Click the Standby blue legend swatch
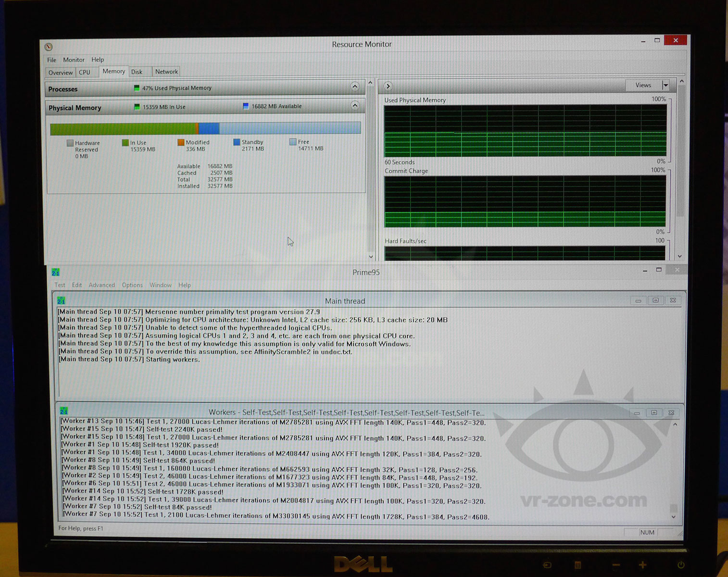The width and height of the screenshot is (728, 577). [x=237, y=142]
